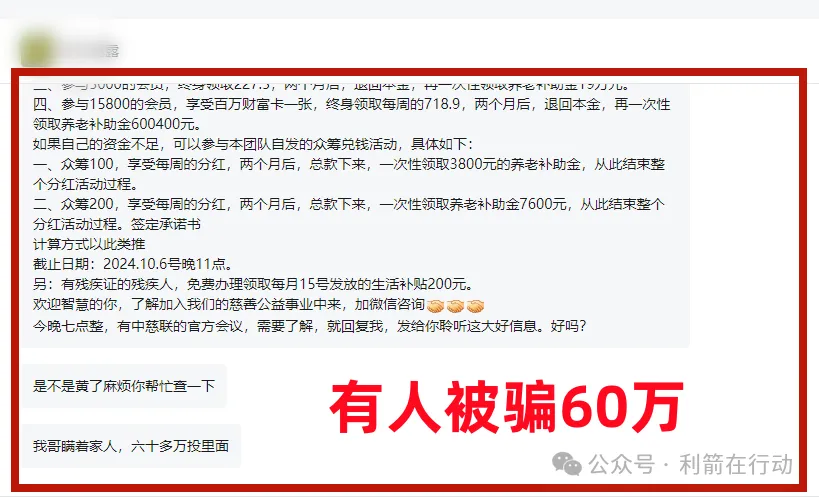The image size is (819, 497).
Task: Click the line 今晚七点整,有中慈联的官方会议
Action: point(310,326)
